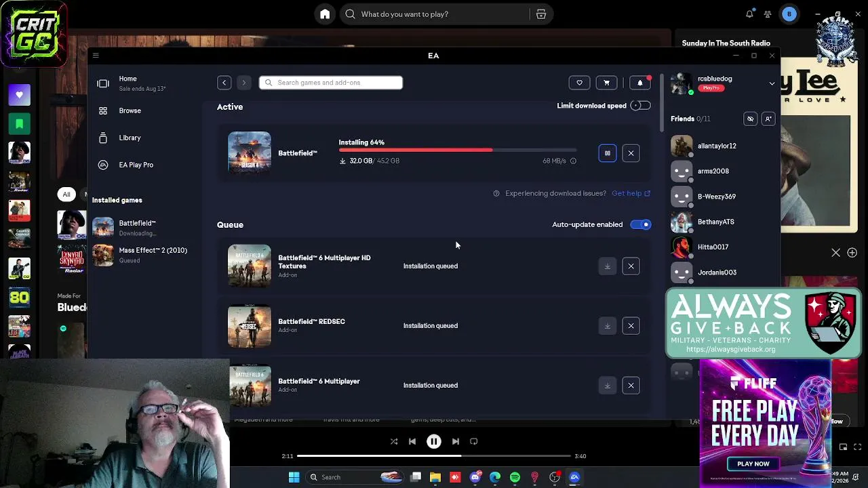The height and width of the screenshot is (488, 868).
Task: Open the Battlefield REDSEC thumbnail
Action: click(250, 326)
